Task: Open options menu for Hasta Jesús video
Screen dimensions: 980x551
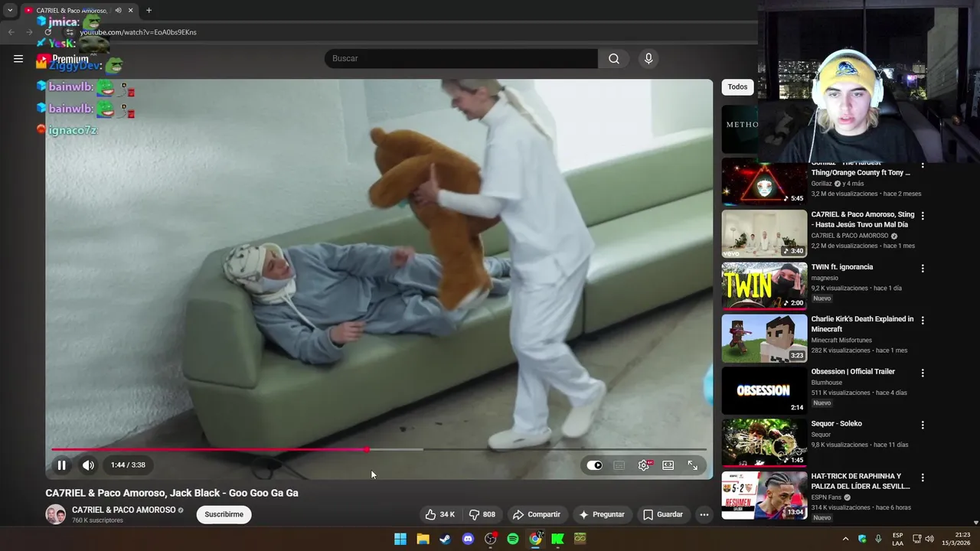Action: (923, 216)
